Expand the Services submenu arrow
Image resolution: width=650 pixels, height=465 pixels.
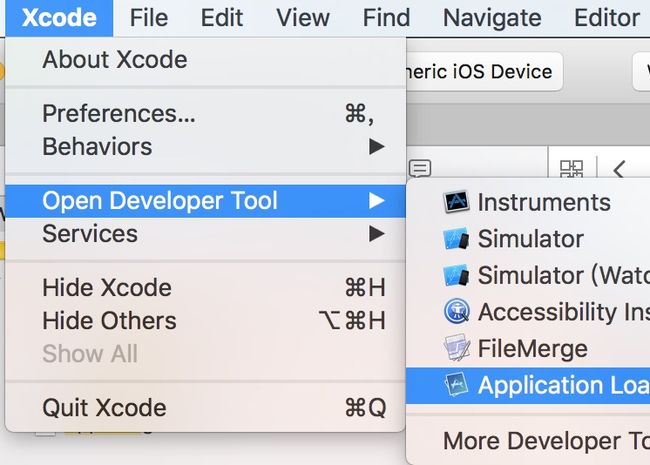pos(376,234)
